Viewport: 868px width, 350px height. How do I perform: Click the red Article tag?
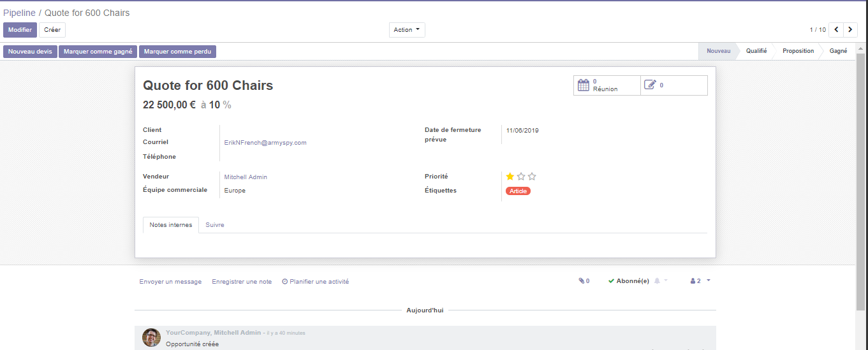(x=518, y=191)
